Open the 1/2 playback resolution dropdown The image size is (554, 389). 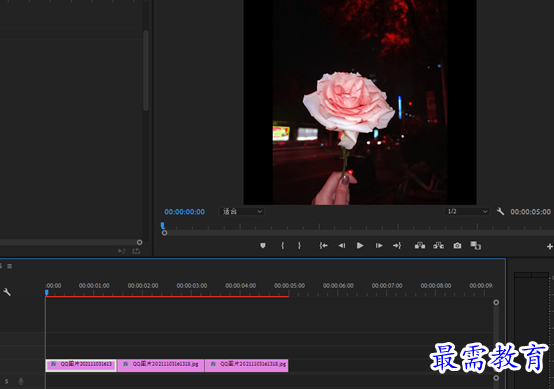(467, 211)
